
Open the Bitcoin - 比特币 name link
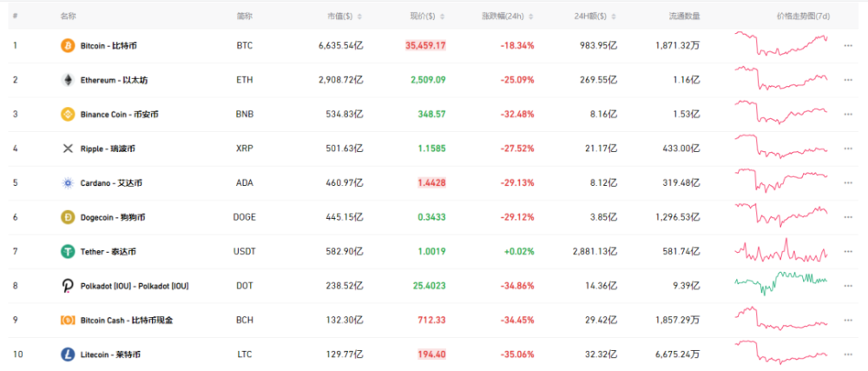[108, 46]
